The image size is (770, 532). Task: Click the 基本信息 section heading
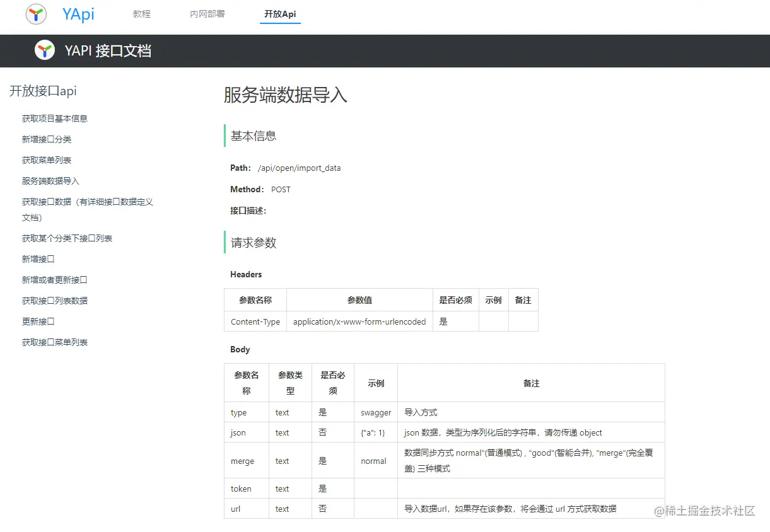[253, 136]
